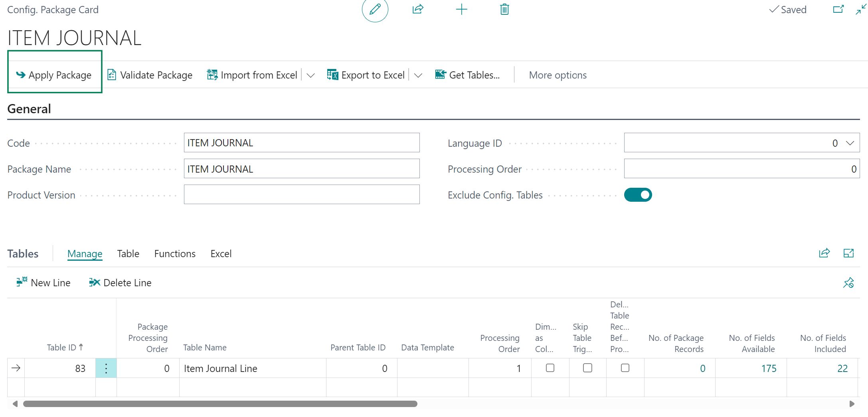Open the Excel menu in Tables

pos(221,254)
